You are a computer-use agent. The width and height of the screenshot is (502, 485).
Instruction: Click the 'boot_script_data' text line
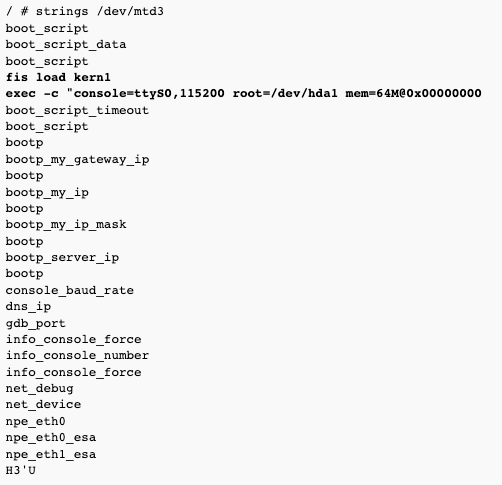click(66, 45)
